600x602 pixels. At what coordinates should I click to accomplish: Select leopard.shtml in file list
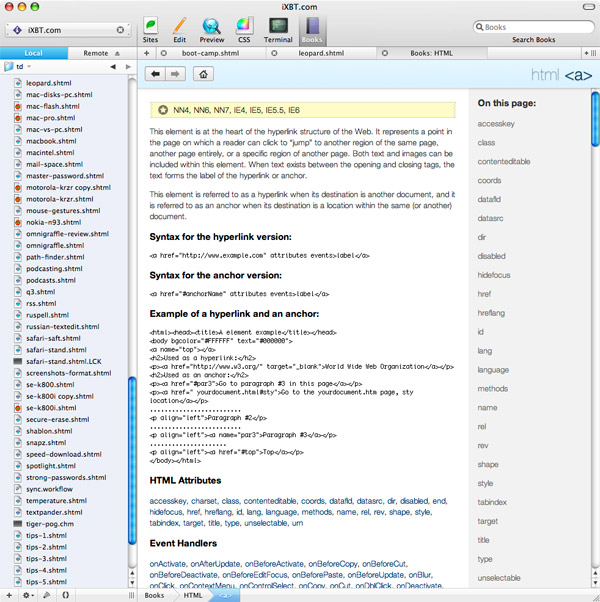click(48, 83)
